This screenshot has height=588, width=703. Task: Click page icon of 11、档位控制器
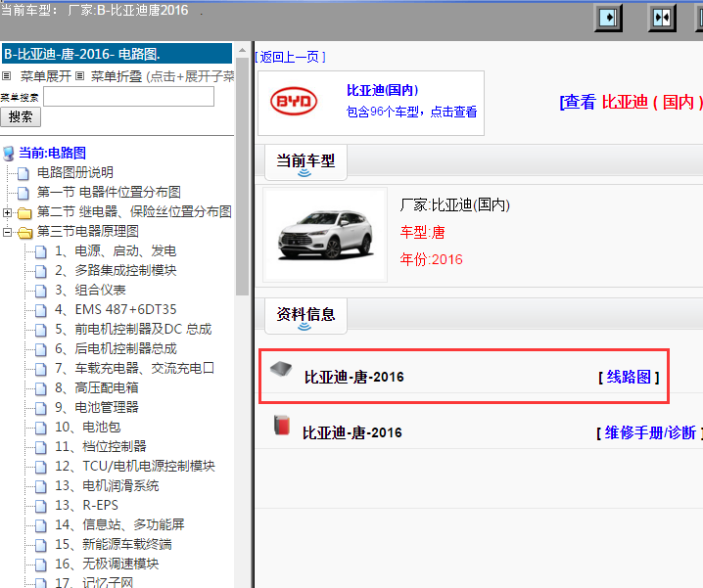pos(41,447)
